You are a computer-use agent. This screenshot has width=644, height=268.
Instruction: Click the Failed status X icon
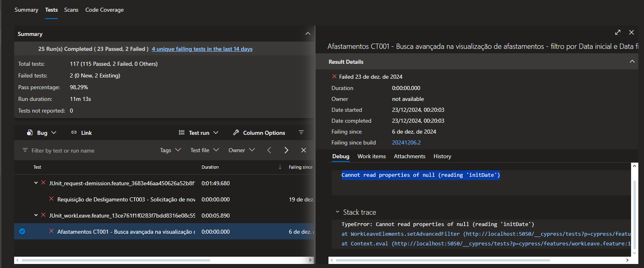pos(334,76)
